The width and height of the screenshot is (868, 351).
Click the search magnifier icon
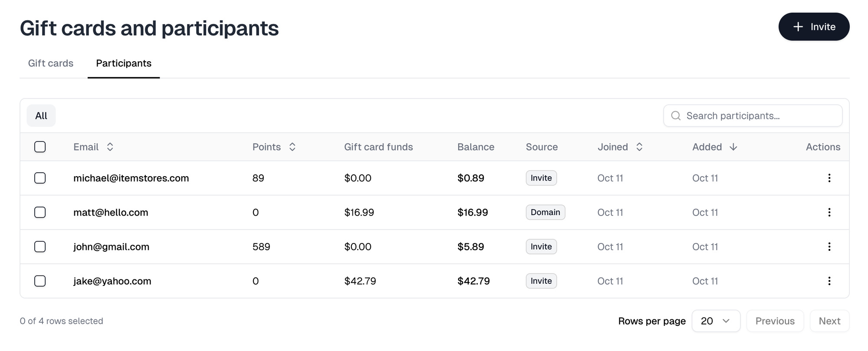(676, 115)
